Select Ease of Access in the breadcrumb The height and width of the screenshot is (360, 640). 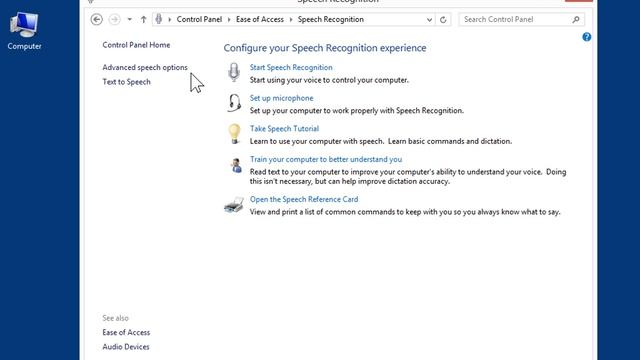pyautogui.click(x=260, y=19)
